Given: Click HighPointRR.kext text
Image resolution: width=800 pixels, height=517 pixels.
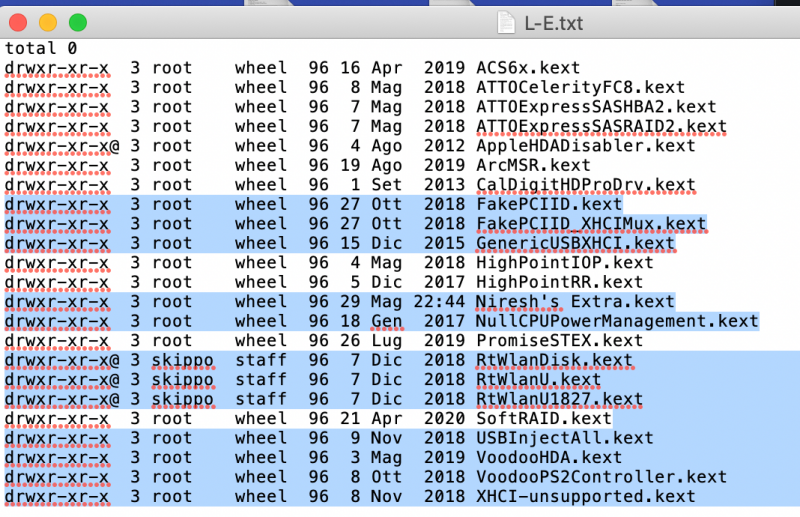Looking at the screenshot, I should 559,282.
